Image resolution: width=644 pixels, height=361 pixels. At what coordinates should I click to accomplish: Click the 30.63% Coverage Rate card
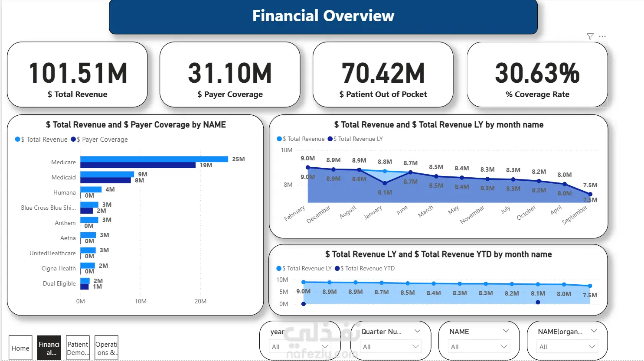(x=537, y=75)
